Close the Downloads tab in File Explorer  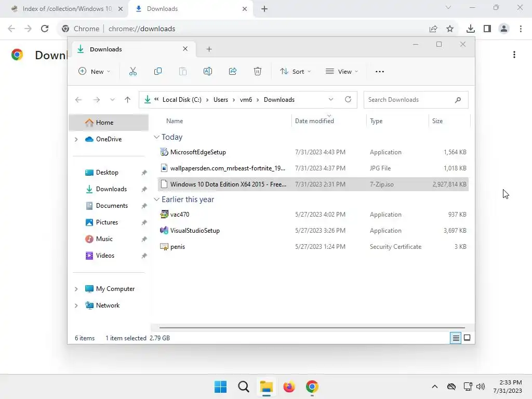(x=185, y=49)
